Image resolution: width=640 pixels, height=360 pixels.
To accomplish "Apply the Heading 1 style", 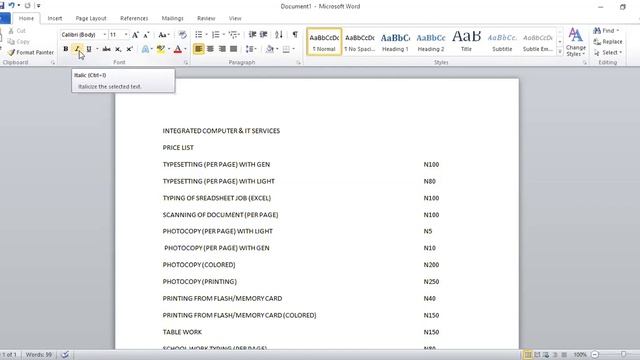I will (395, 42).
